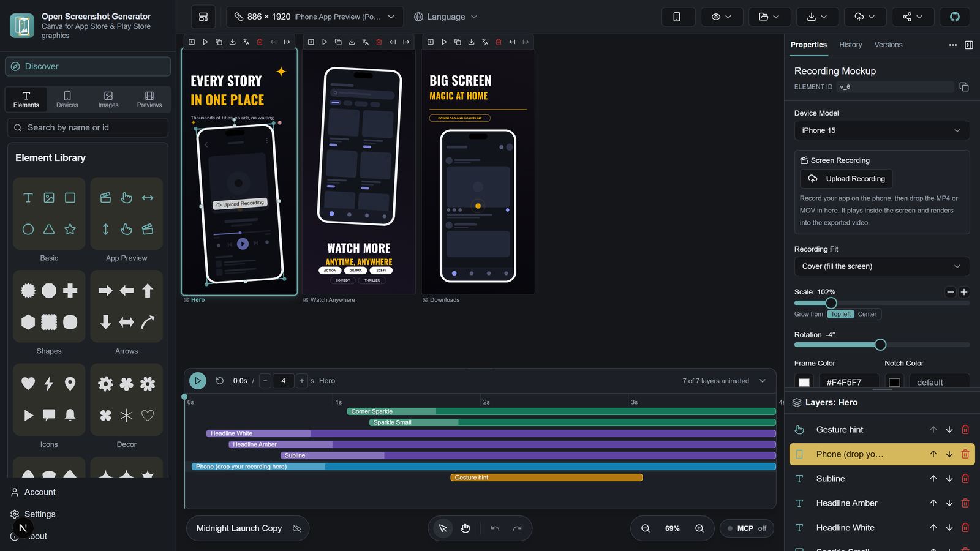Move the Subline layer up
This screenshot has height=551, width=980.
click(x=933, y=479)
